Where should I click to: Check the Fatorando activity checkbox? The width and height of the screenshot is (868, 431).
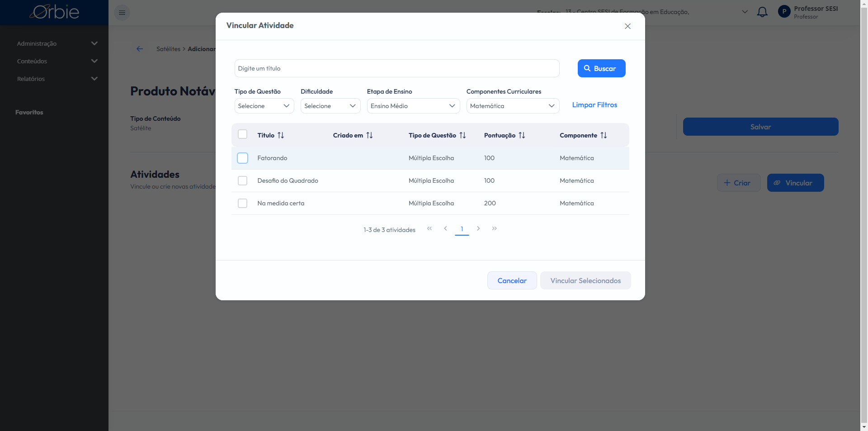243,158
